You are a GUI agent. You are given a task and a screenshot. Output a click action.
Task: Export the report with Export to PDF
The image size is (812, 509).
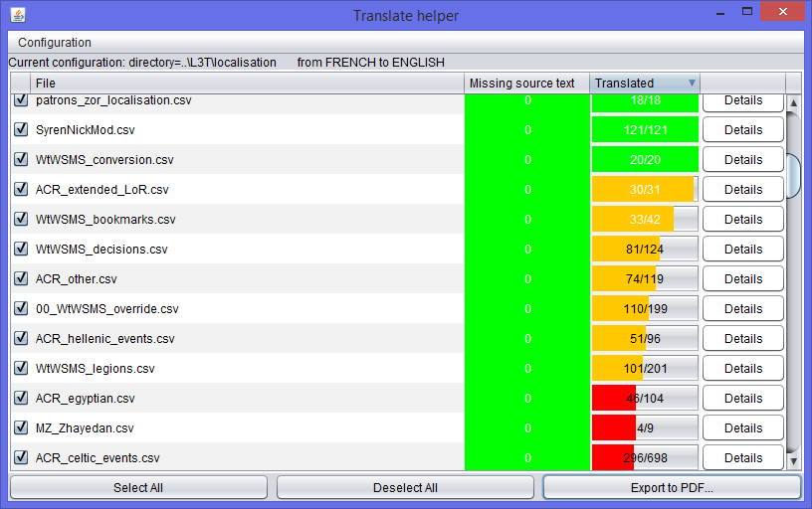[x=672, y=488]
